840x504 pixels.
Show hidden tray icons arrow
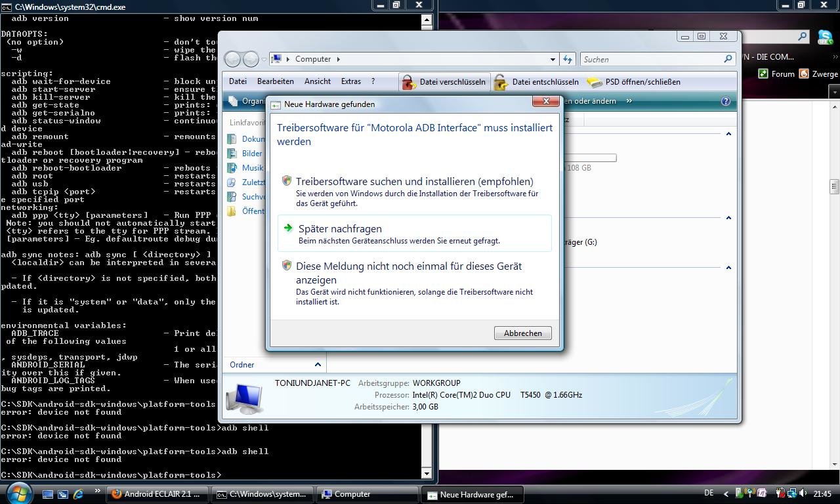726,494
